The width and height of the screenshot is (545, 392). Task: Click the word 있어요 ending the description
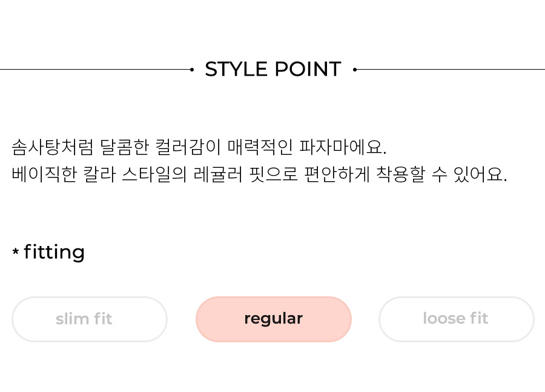click(480, 174)
